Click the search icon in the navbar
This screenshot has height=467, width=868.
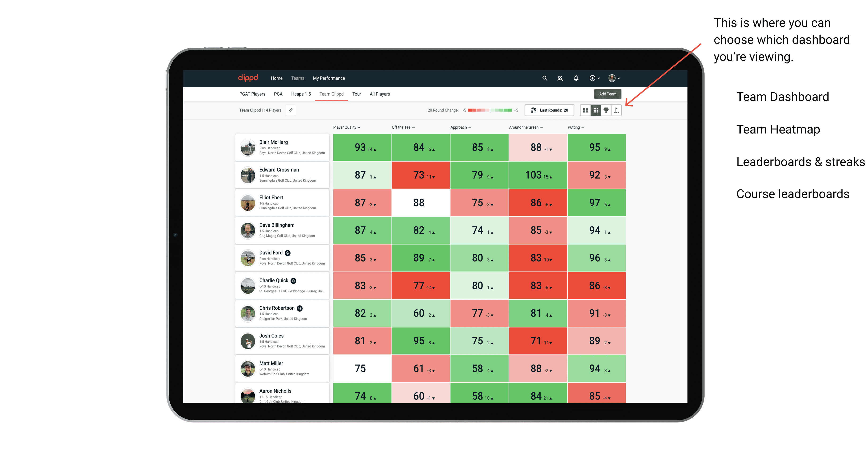point(543,78)
